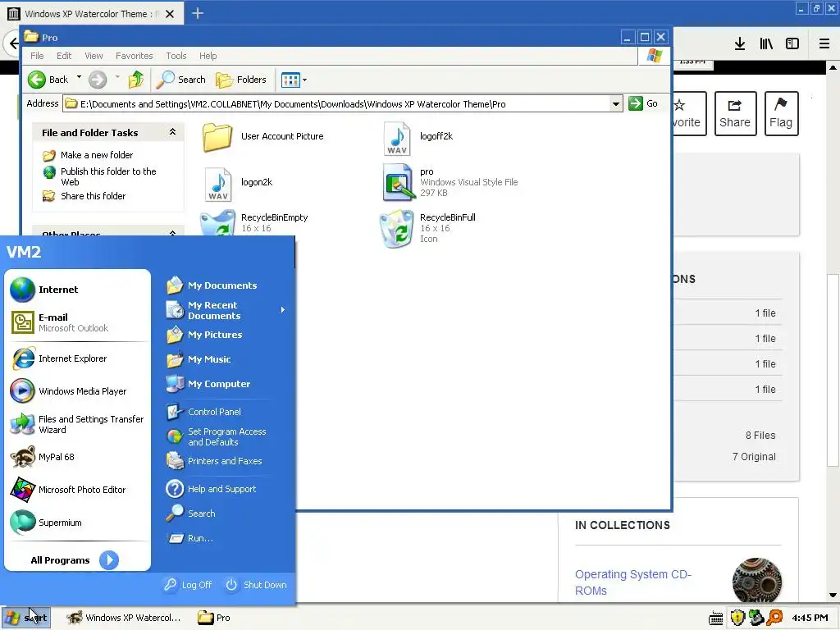Collapse the File and Folder Tasks panel

(x=172, y=132)
